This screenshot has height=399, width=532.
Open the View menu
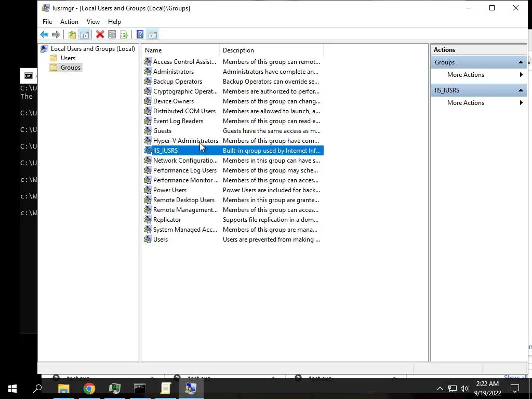point(93,22)
